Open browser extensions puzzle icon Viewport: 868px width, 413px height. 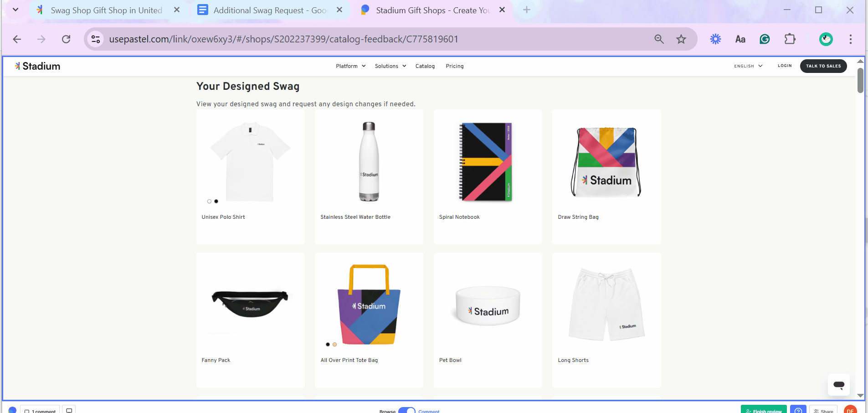pyautogui.click(x=790, y=39)
